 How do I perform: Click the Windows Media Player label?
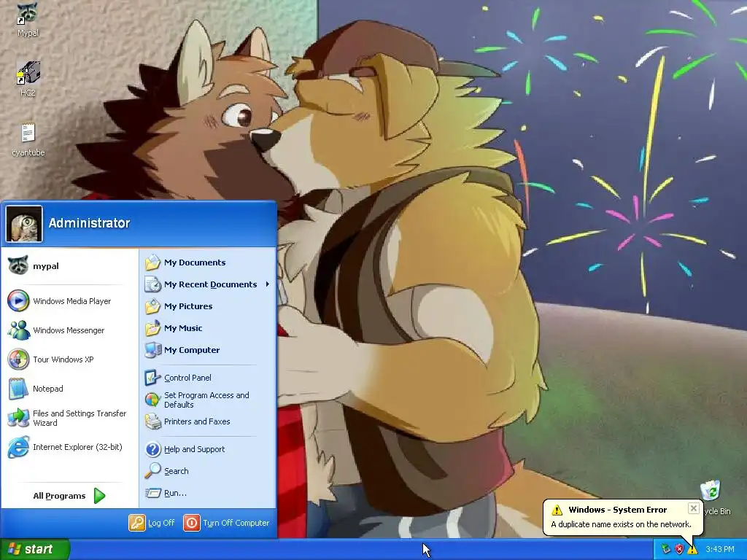72,301
